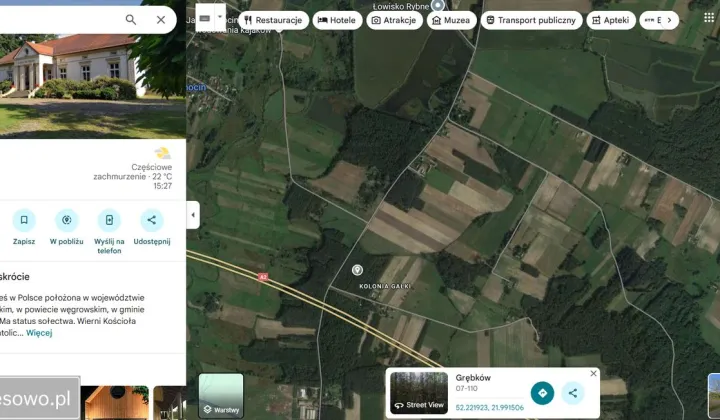
Task: Share place with Udostępnij icon
Action: click(152, 220)
